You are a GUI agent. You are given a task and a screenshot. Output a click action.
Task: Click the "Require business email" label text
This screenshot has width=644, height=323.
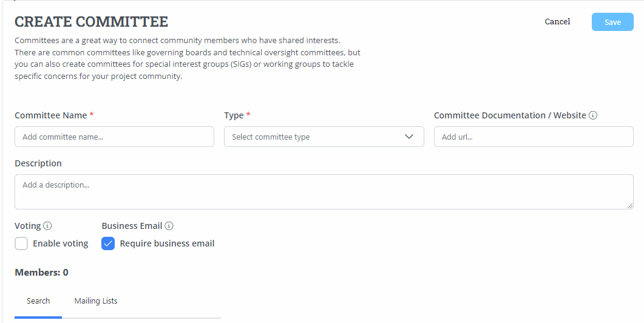click(x=167, y=243)
